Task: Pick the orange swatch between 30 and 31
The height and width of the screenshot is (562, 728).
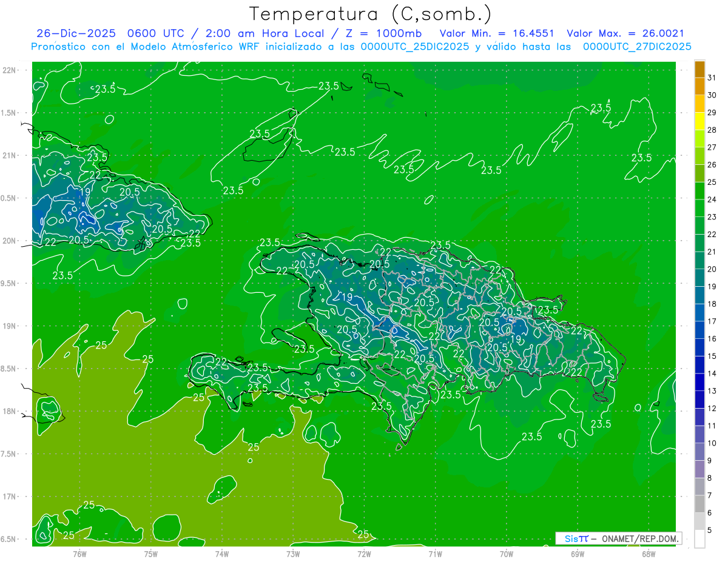Action: (x=699, y=87)
